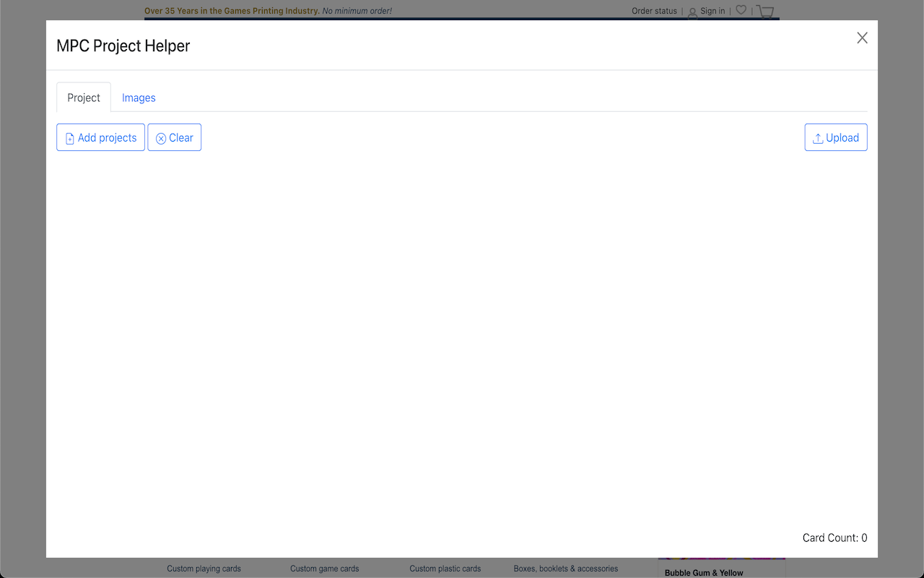Select the Project tab
Viewport: 924px width, 578px height.
(84, 98)
